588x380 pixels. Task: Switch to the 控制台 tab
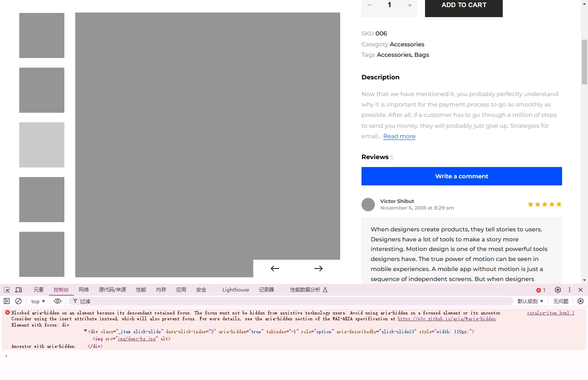point(61,290)
